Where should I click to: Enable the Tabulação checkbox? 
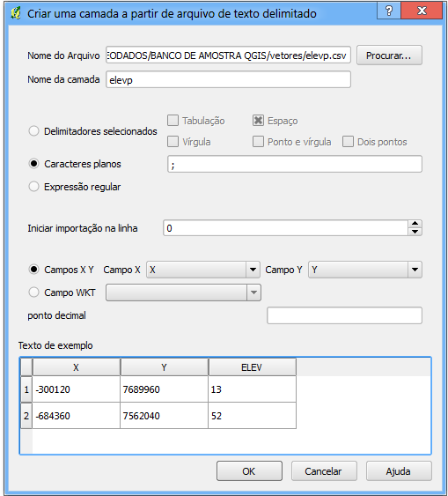(x=173, y=121)
